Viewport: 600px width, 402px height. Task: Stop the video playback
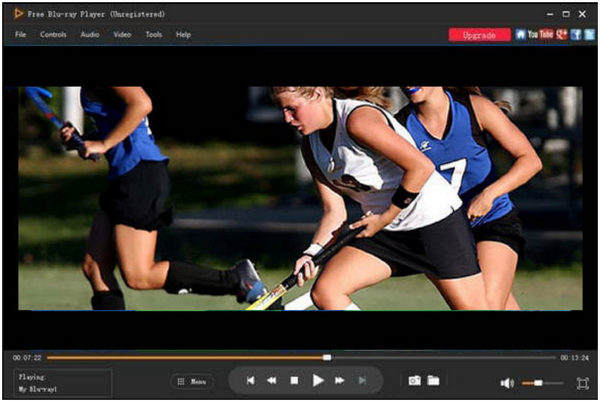tap(294, 381)
